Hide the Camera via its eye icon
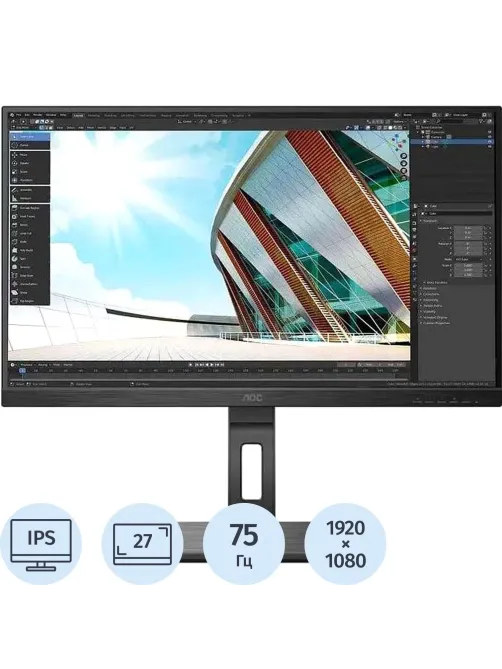Viewport: 502px width, 669px height. click(490, 137)
